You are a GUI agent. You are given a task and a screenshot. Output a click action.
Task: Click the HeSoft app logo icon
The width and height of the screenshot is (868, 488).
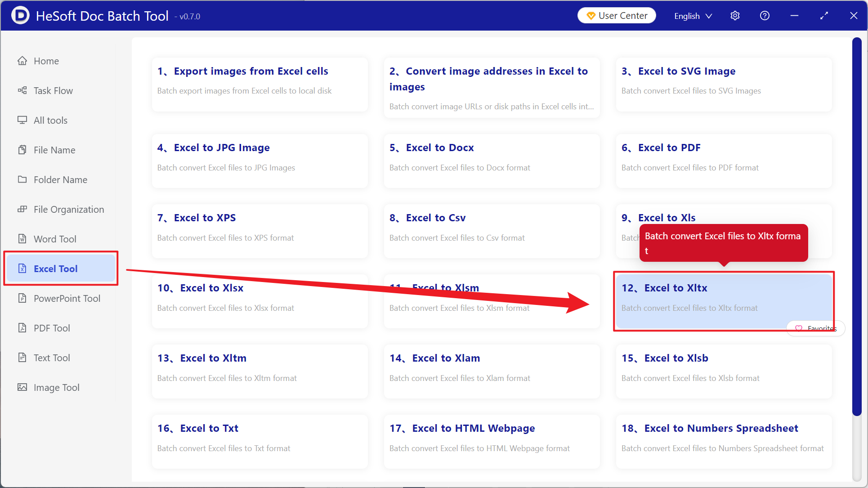click(20, 16)
